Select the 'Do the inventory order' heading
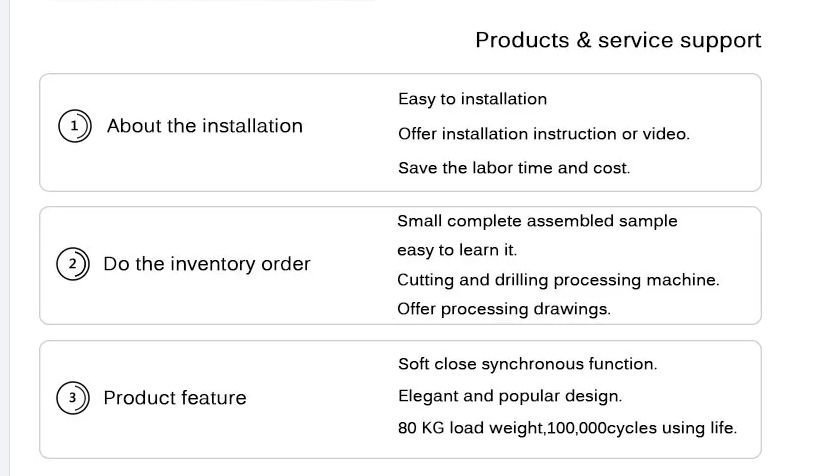The image size is (839, 476). (207, 264)
